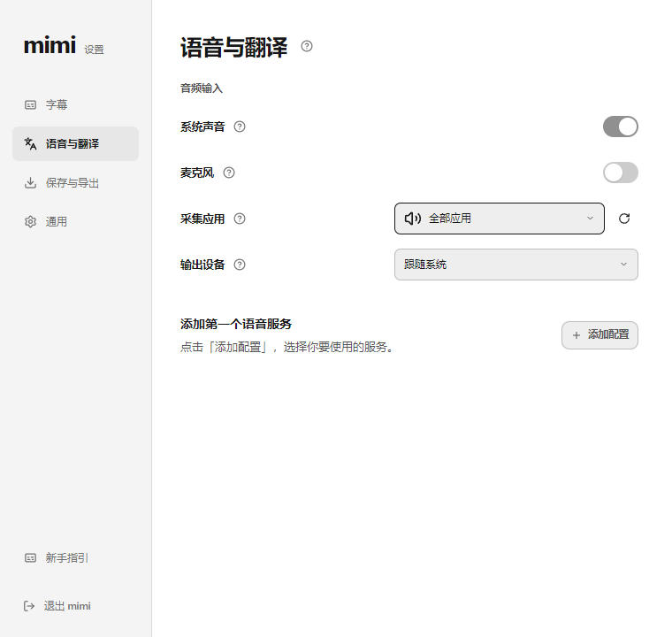Click the 设置 label beside mimi
This screenshot has width=672, height=637.
(94, 50)
